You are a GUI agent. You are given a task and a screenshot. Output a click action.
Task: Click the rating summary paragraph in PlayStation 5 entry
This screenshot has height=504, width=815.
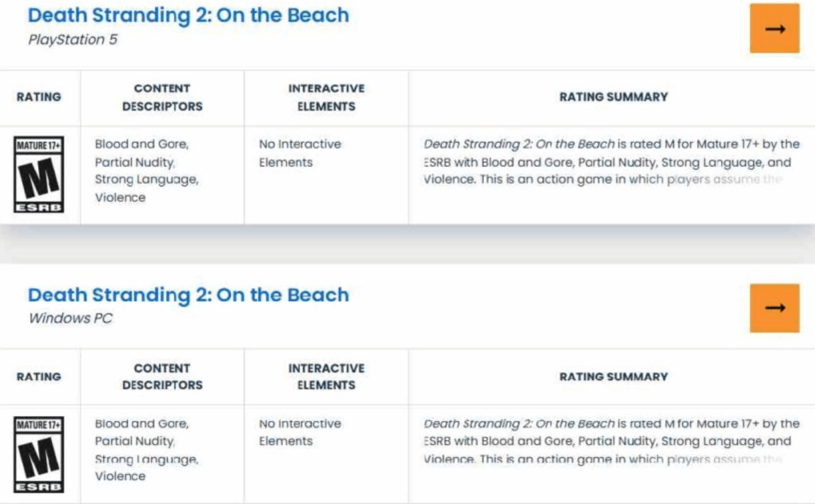tap(611, 162)
